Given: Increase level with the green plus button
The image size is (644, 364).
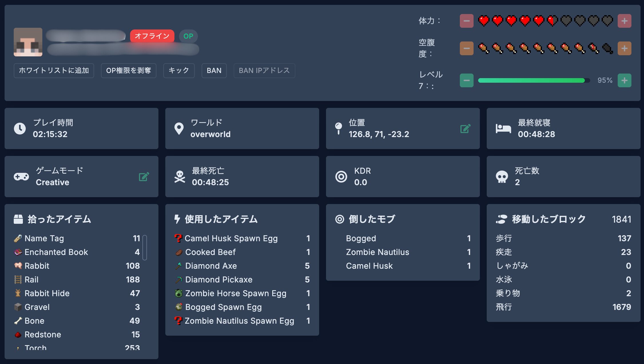Looking at the screenshot, I should tap(624, 80).
